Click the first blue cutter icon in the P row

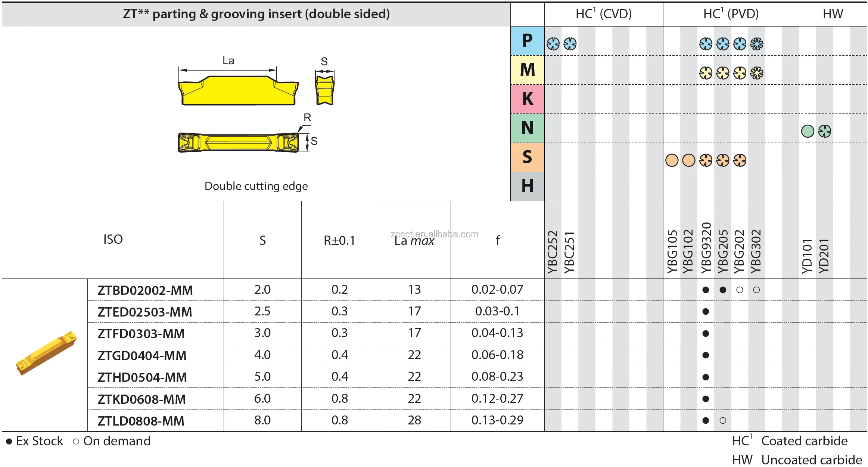point(553,44)
